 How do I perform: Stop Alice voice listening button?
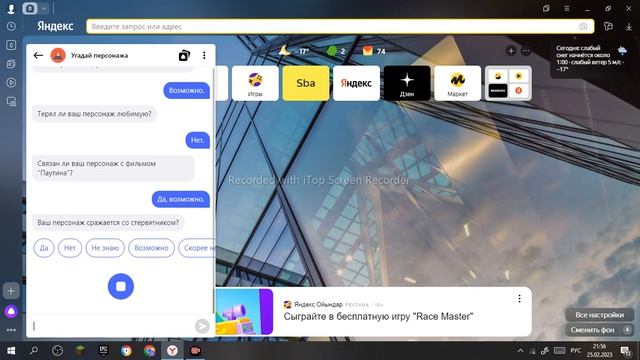click(x=121, y=286)
